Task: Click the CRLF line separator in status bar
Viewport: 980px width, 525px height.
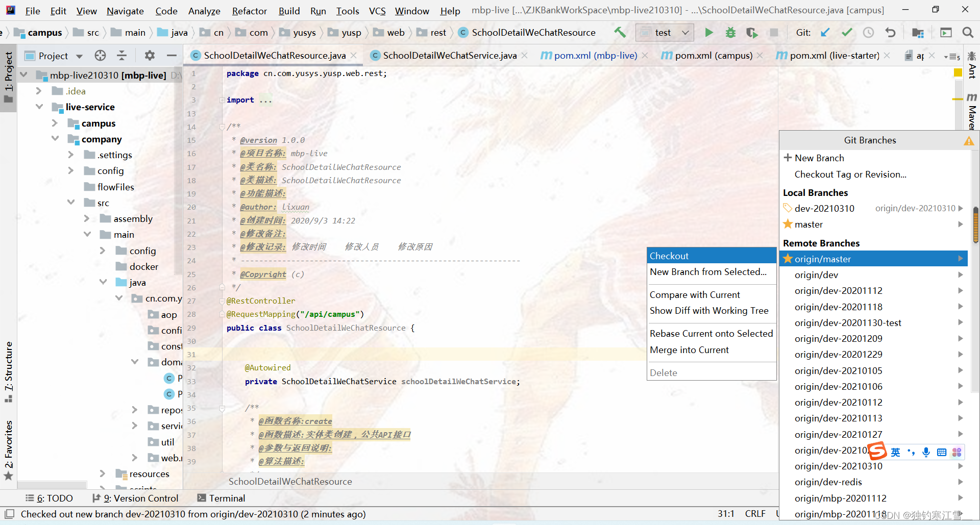Action: (x=755, y=514)
